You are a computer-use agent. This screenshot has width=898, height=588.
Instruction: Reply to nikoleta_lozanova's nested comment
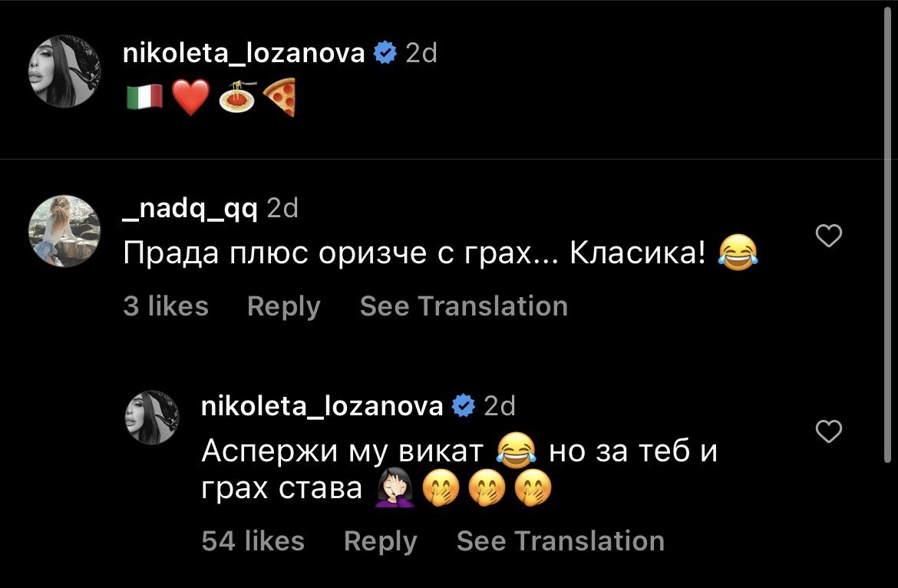click(381, 541)
